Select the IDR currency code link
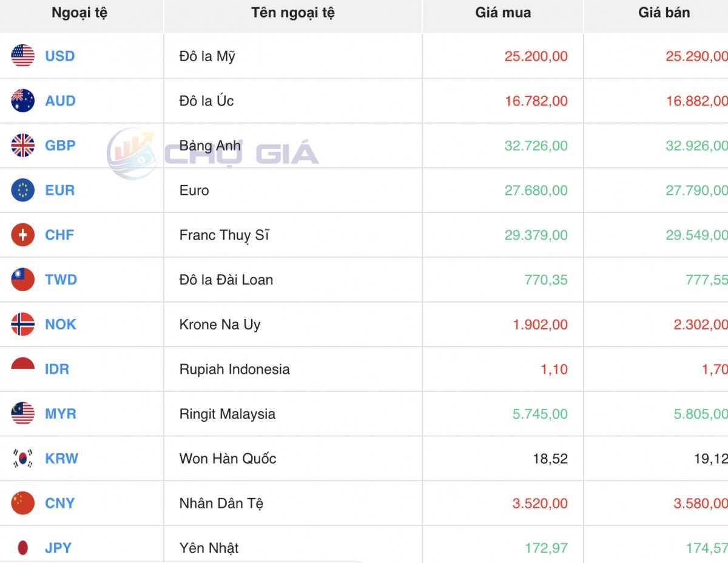 [57, 369]
